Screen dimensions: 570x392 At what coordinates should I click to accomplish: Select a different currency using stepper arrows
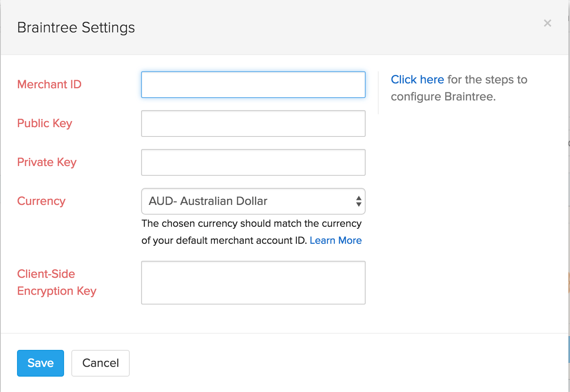pyautogui.click(x=358, y=201)
